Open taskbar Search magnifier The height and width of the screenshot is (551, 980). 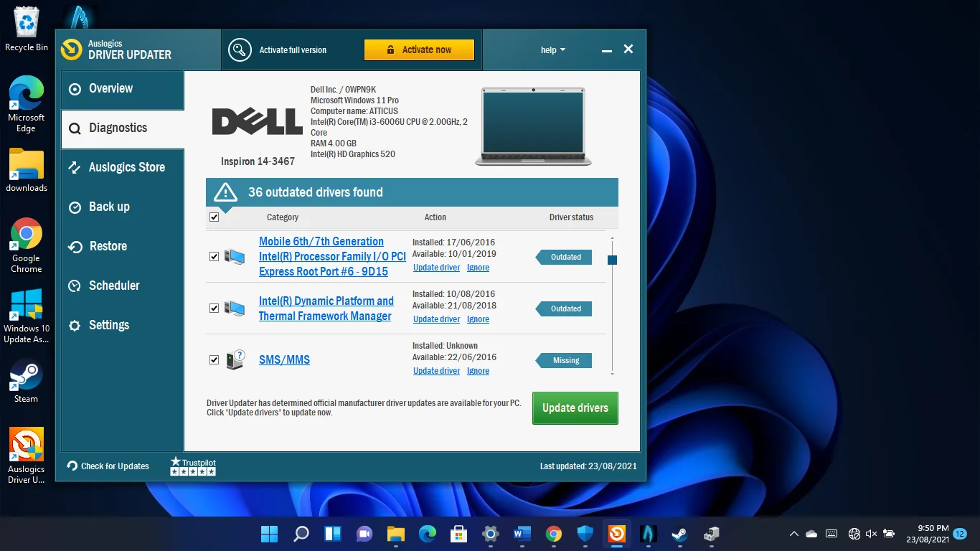click(301, 534)
